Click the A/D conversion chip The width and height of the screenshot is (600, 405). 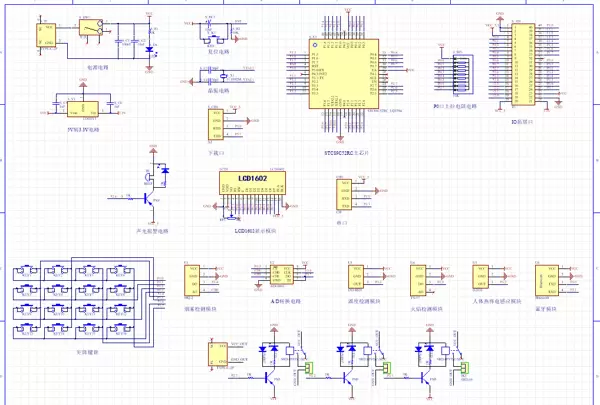(280, 274)
